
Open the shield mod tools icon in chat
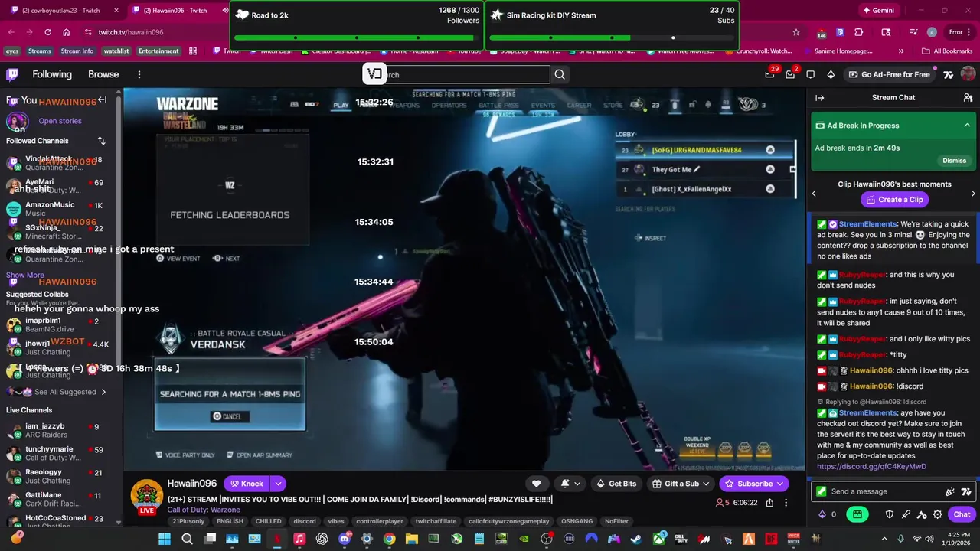click(890, 514)
